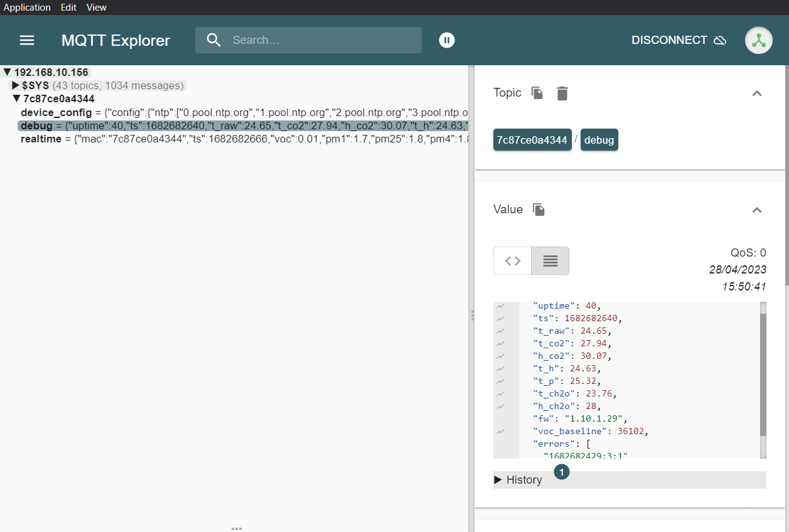This screenshot has width=789, height=532.
Task: Show chart for ts value
Action: (500, 319)
